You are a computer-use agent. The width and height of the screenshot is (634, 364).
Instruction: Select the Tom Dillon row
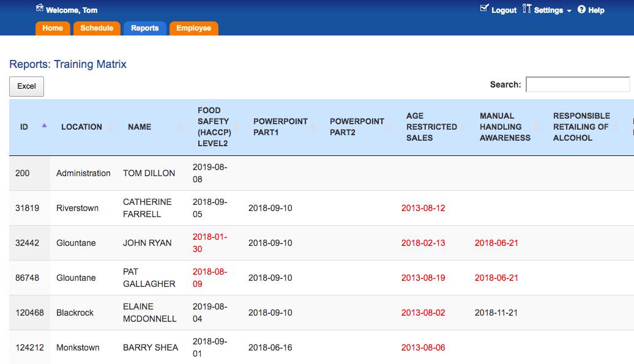pyautogui.click(x=321, y=173)
